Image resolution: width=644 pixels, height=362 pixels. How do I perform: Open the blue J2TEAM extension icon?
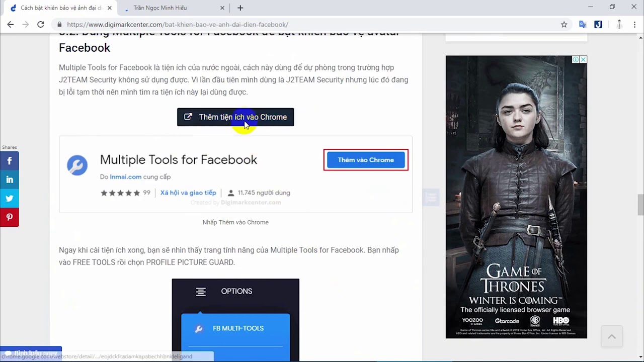pos(598,24)
